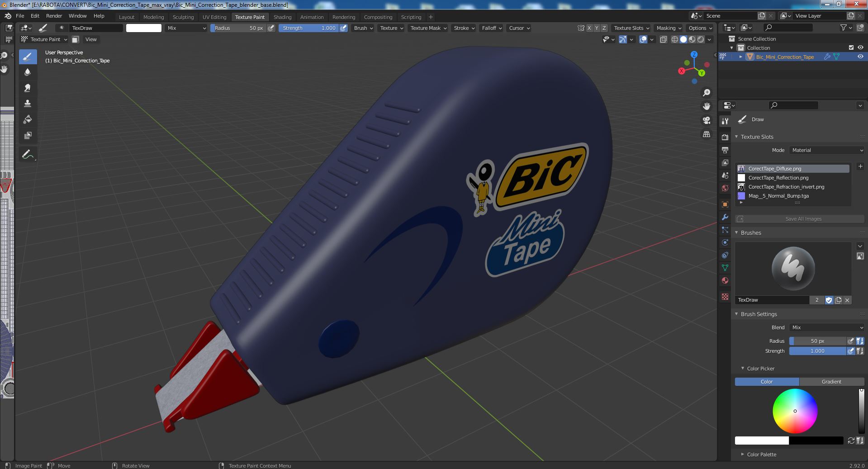Expand the Color Palette panel
Viewport: 868px width, 469px height.
tap(761, 455)
